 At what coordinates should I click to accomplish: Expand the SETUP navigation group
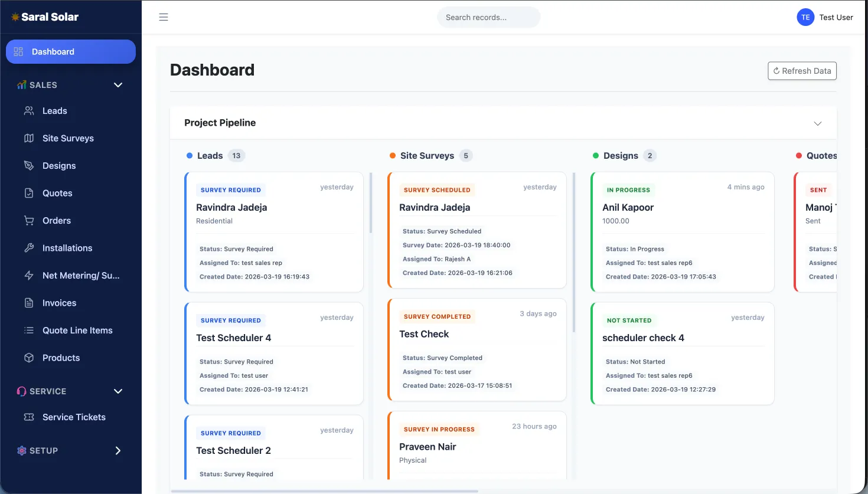tap(118, 450)
